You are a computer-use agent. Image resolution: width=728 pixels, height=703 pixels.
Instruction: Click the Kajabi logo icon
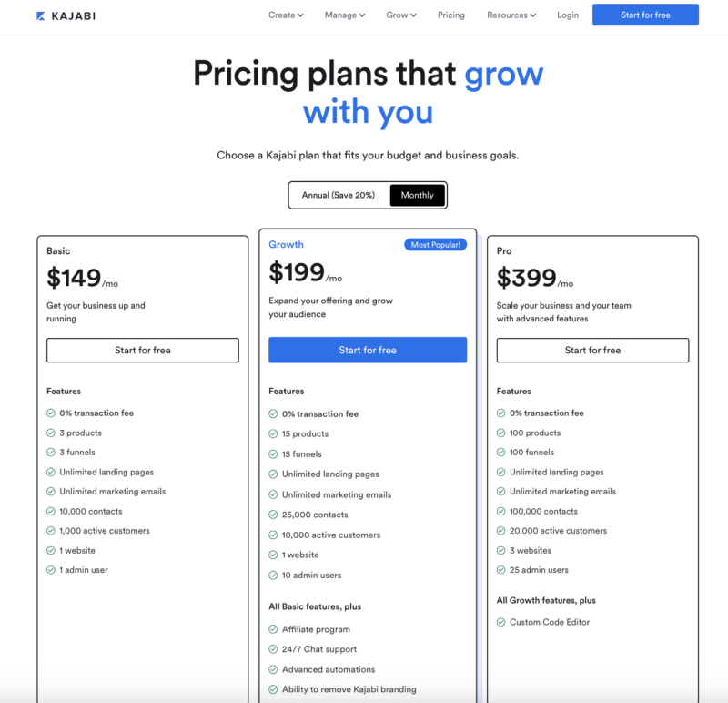pyautogui.click(x=41, y=15)
